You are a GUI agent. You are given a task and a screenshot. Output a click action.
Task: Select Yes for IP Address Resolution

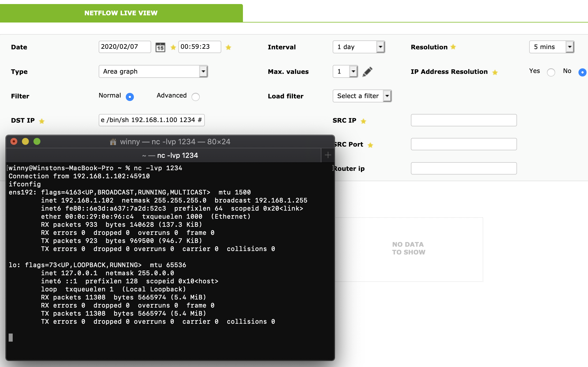tap(551, 72)
